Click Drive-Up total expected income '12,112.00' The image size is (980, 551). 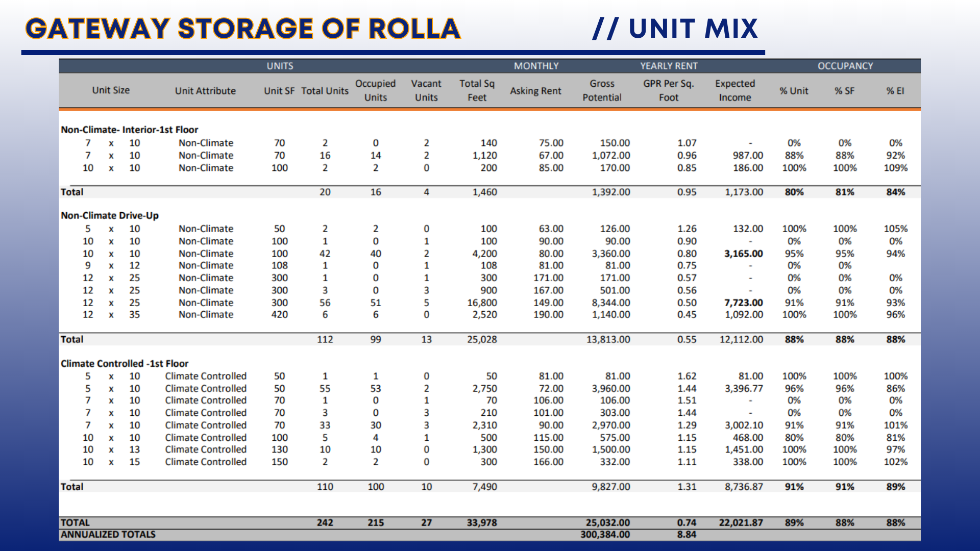coord(741,339)
